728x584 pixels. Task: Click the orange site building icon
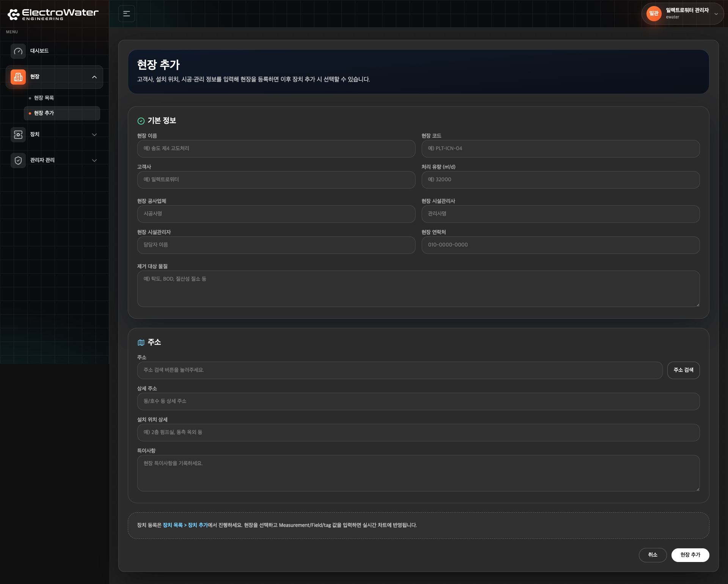coord(18,77)
